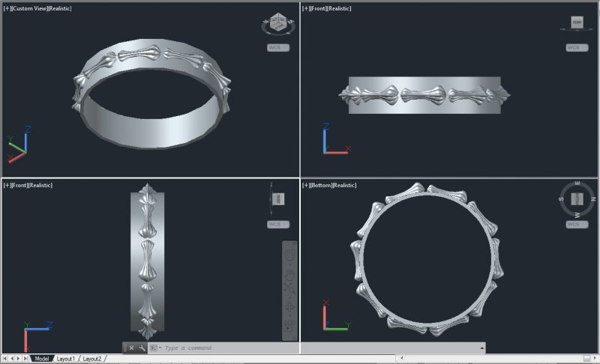Open the [Front] view menu in the bottom-left viewport
600x364 pixels.
(20, 185)
